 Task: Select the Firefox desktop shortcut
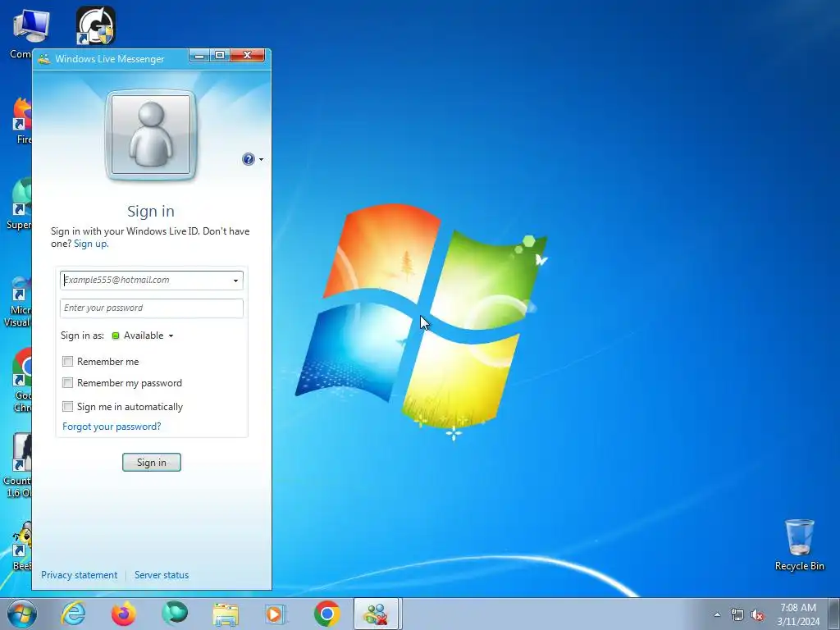[x=22, y=121]
